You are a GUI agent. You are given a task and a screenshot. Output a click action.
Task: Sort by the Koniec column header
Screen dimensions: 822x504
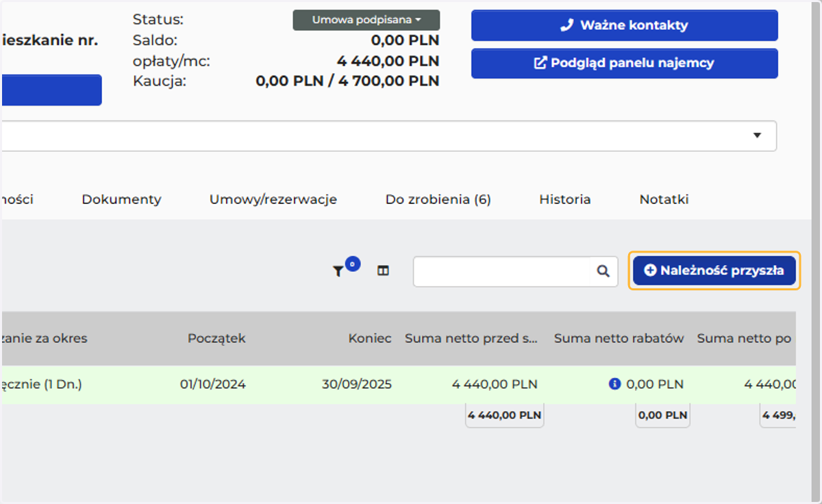point(370,338)
